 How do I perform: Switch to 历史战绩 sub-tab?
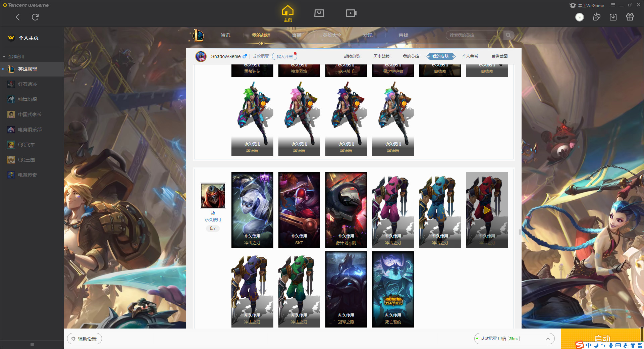click(x=381, y=56)
